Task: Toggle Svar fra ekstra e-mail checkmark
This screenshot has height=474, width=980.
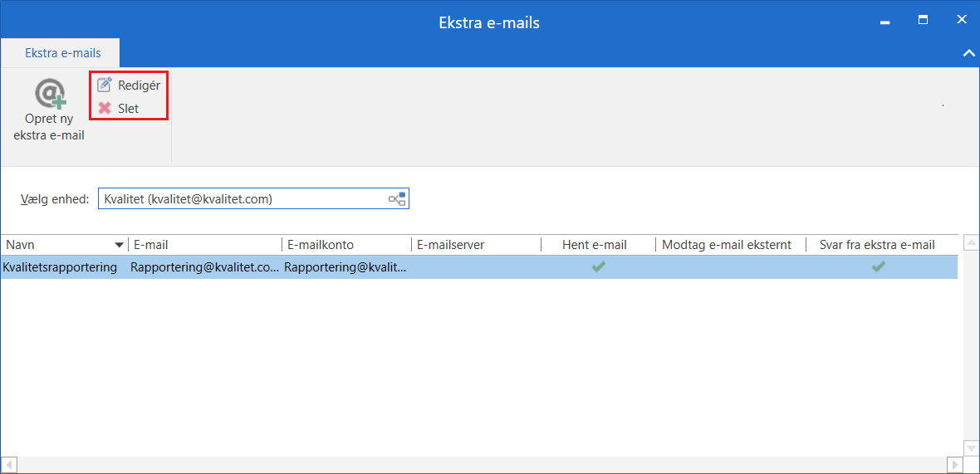Action: pyautogui.click(x=878, y=266)
